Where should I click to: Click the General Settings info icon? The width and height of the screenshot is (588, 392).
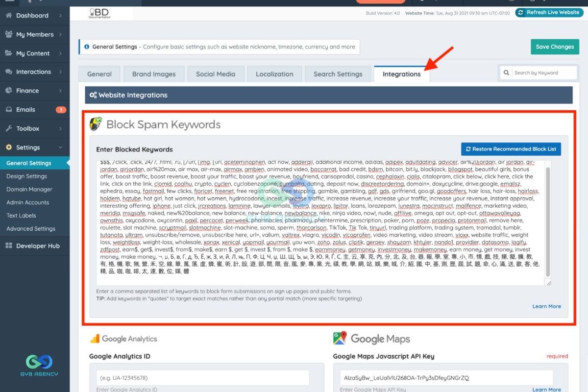coord(87,47)
